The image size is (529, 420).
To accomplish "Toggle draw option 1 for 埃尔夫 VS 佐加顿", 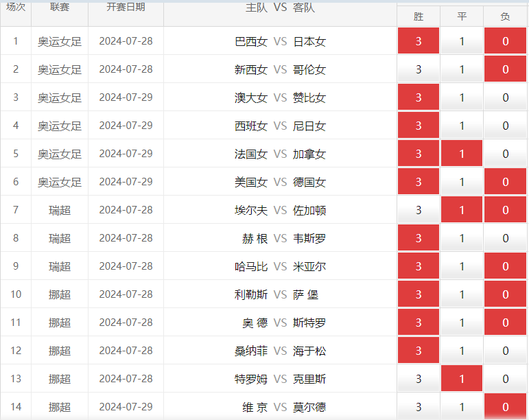I will pos(462,210).
